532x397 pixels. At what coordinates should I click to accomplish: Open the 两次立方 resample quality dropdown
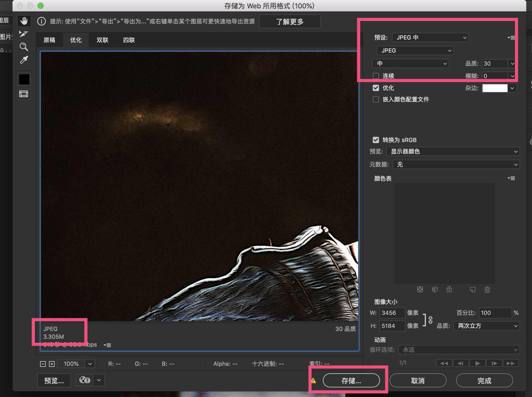click(486, 326)
